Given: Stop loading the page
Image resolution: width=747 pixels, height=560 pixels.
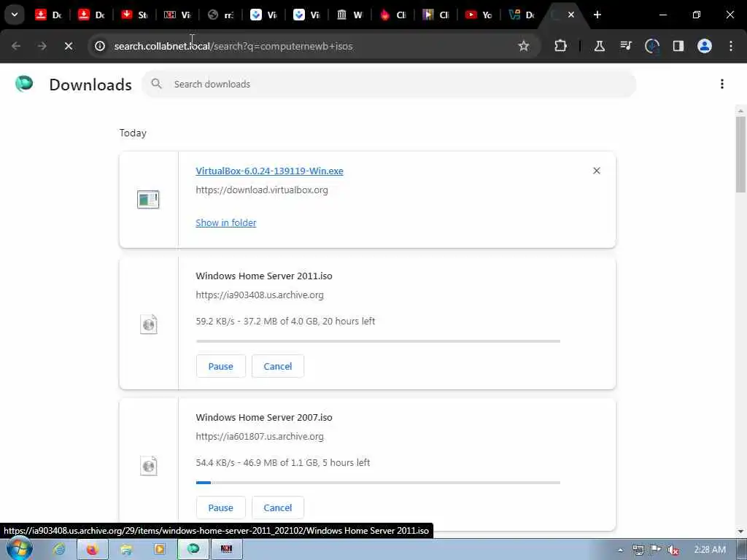Looking at the screenshot, I should tap(68, 46).
